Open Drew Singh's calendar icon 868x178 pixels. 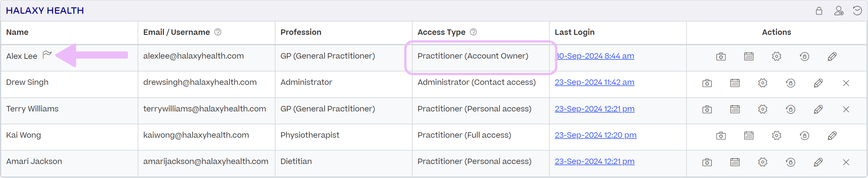click(x=735, y=83)
